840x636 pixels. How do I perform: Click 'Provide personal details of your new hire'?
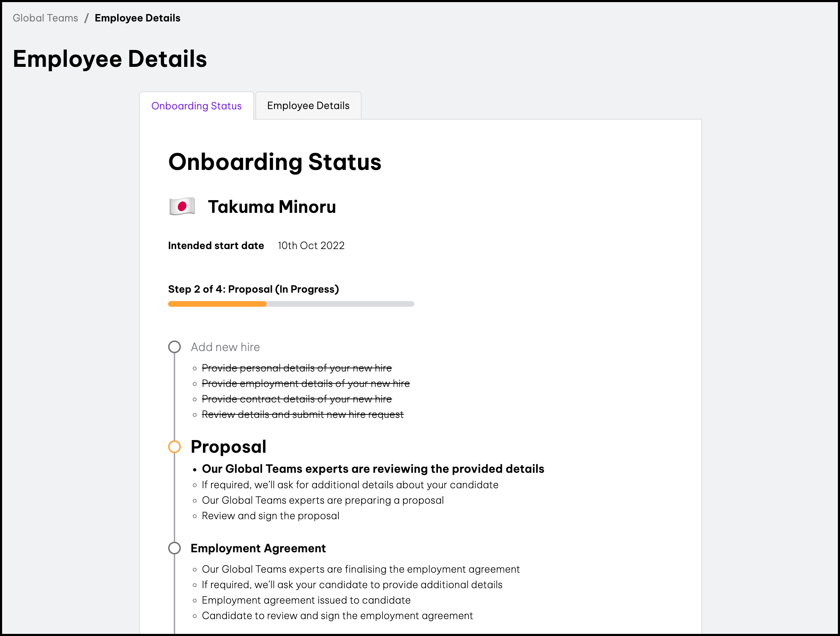(x=297, y=368)
